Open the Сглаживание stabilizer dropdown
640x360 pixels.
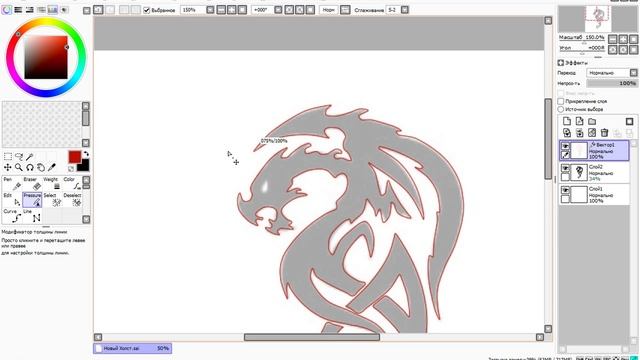[x=404, y=10]
